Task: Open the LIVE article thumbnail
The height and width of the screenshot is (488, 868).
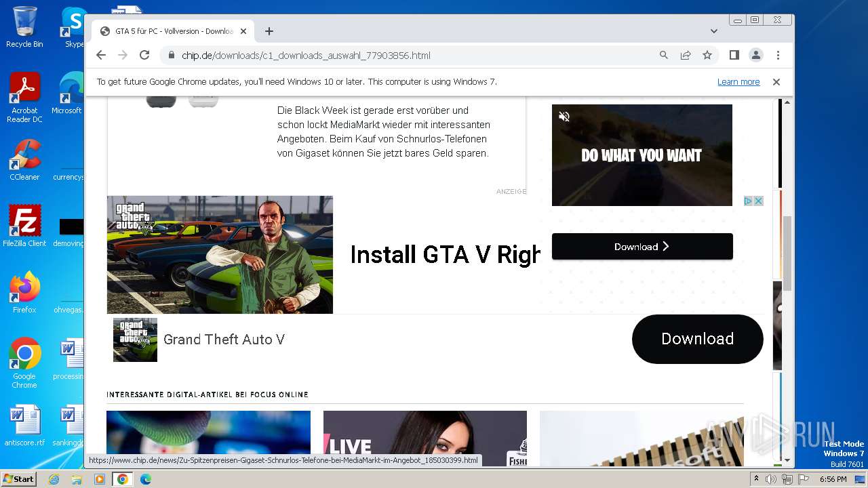Action: tap(425, 439)
